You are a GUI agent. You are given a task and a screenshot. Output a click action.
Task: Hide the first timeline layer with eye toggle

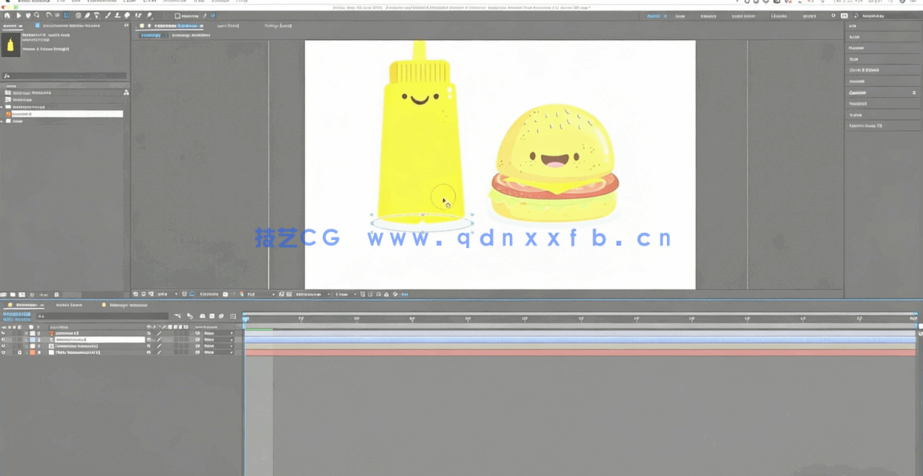click(x=4, y=333)
